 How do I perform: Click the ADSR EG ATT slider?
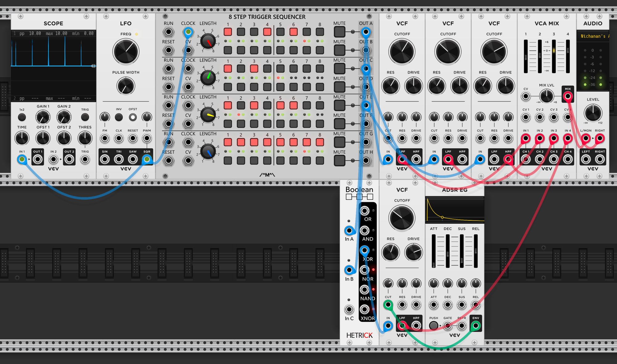click(434, 251)
